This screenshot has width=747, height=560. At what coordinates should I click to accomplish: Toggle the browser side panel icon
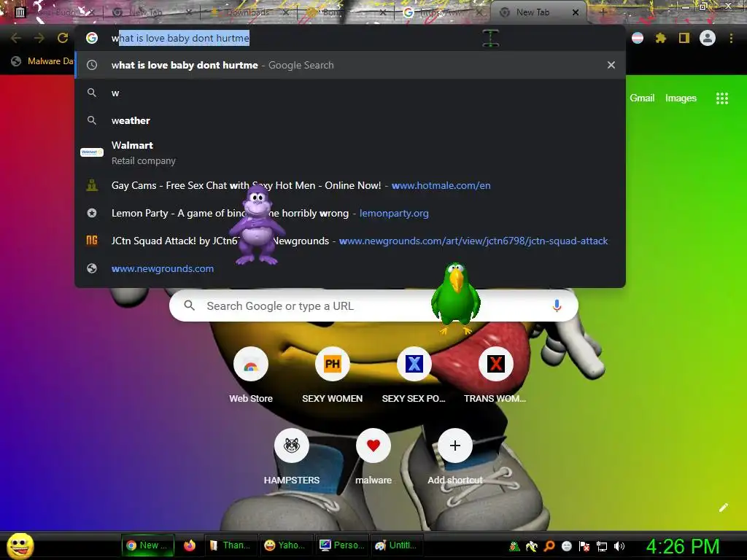684,38
